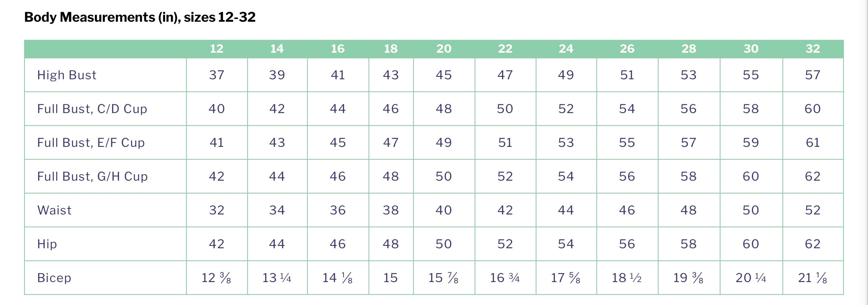The width and height of the screenshot is (868, 305).
Task: Click E/F Cup value for size 22
Action: [505, 143]
